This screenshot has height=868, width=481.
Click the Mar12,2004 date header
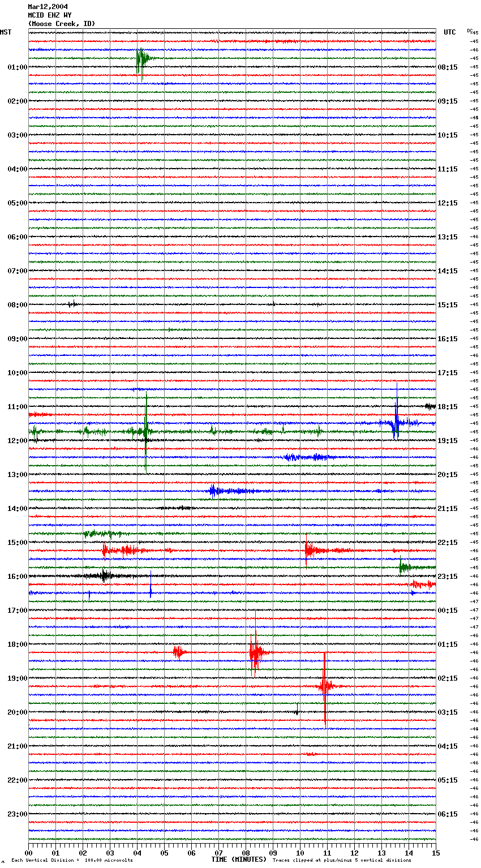click(x=48, y=7)
